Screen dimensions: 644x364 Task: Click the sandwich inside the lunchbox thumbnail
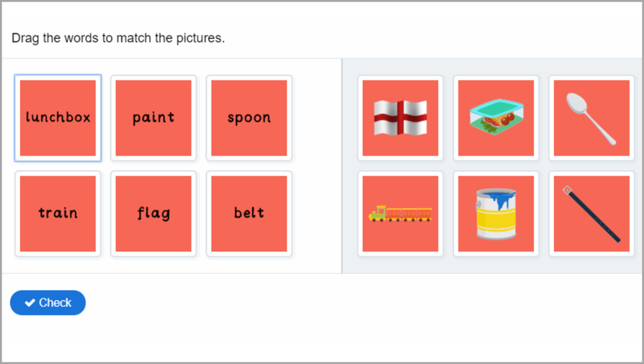coord(492,123)
